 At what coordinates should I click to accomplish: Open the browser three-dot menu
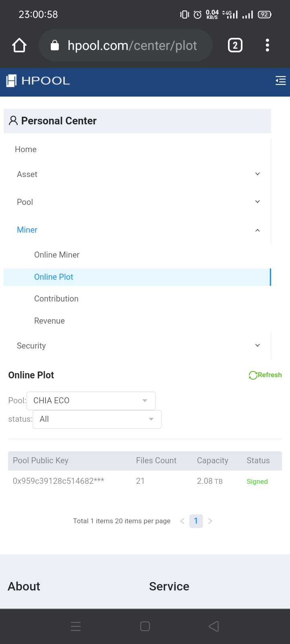pos(267,45)
